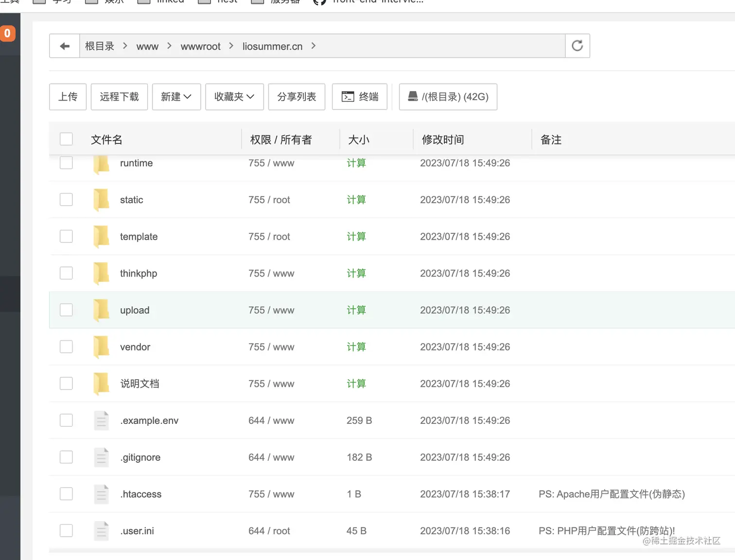
Task: Toggle the select-all checkbox in header
Action: 66,139
